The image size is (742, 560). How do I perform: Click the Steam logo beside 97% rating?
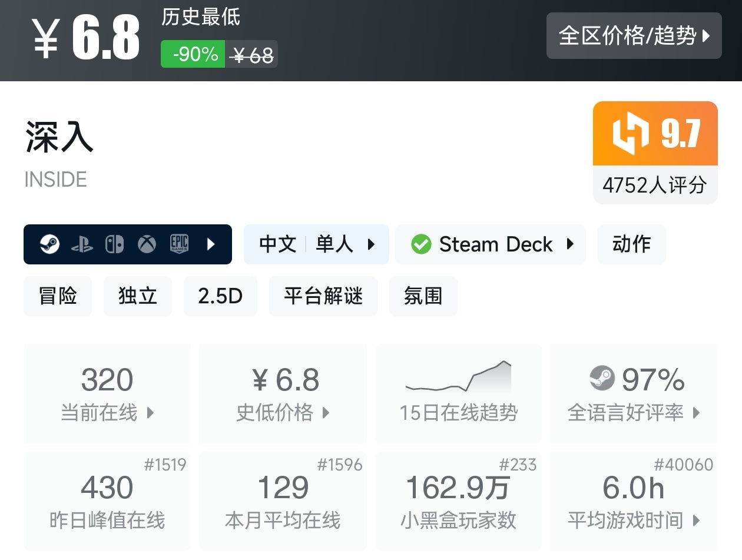click(602, 379)
